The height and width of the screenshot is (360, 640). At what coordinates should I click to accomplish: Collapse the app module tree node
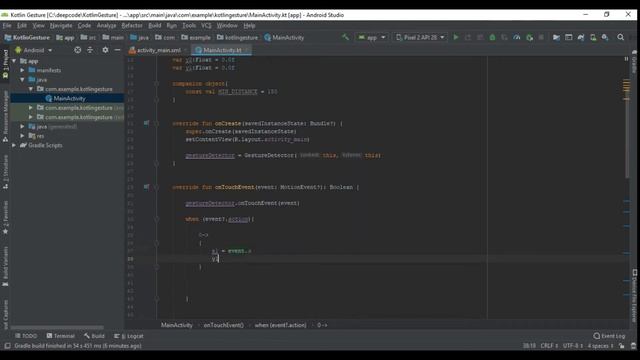tap(14, 61)
